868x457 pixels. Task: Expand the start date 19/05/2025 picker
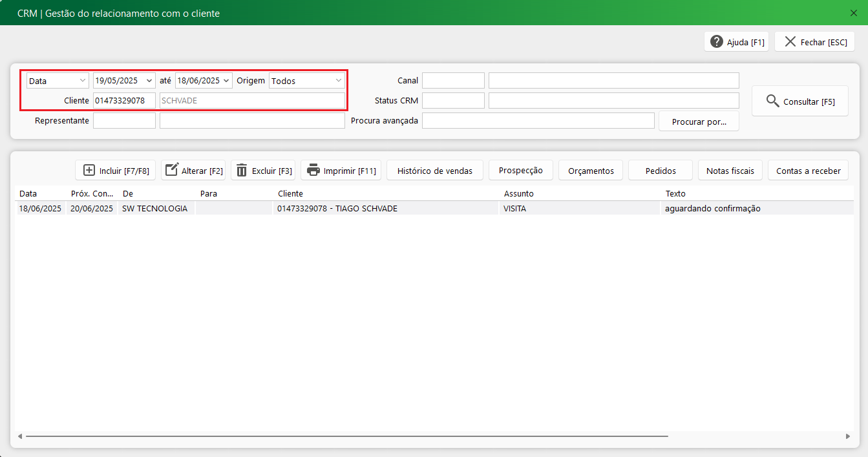coord(150,81)
